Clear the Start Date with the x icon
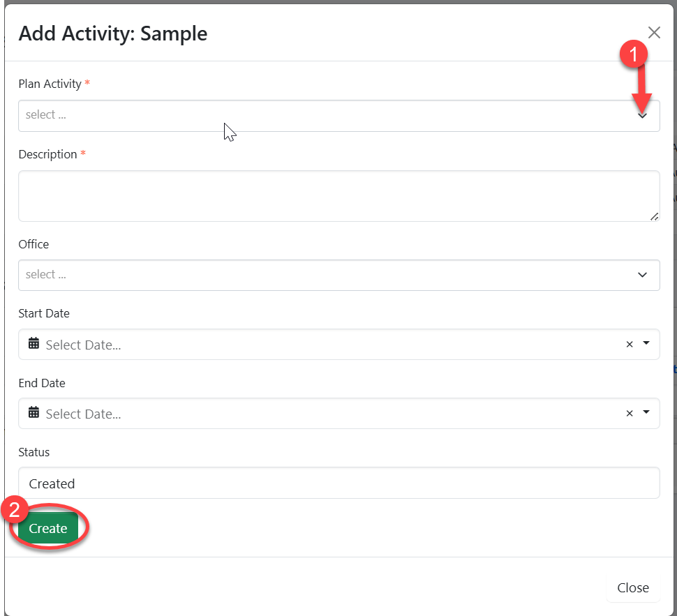This screenshot has height=616, width=677. click(x=629, y=344)
